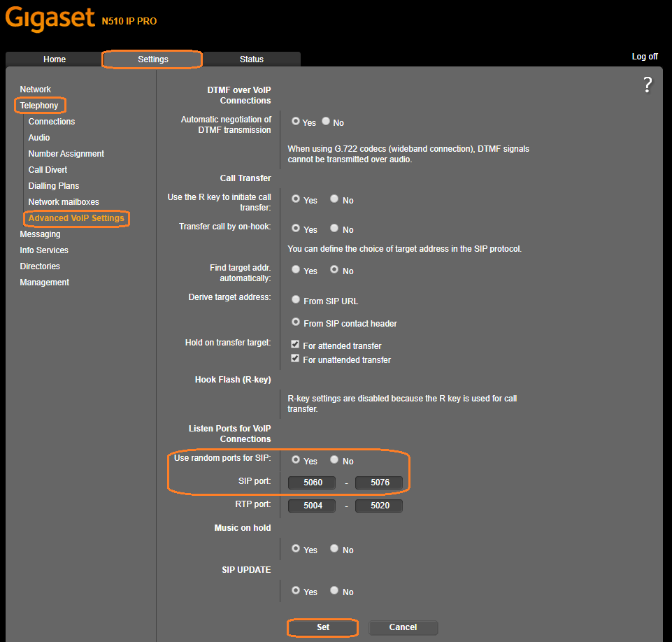672x642 pixels.
Task: Open the help question mark icon
Action: click(648, 85)
